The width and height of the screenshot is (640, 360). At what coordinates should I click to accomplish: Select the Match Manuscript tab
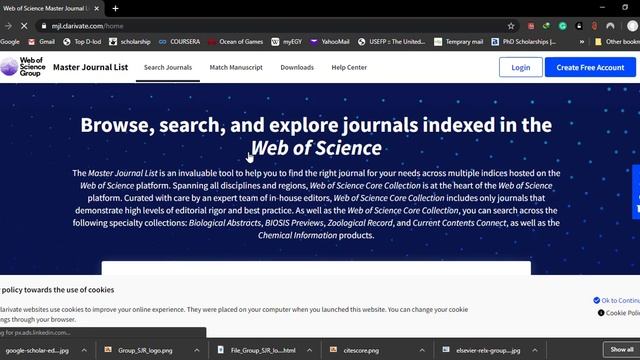[x=236, y=67]
